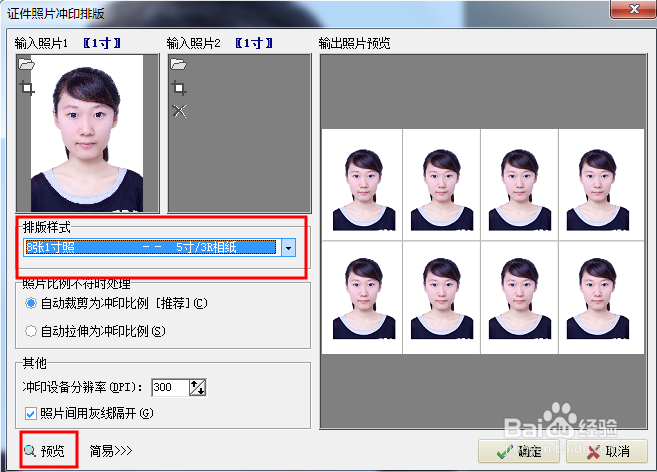Toggle 照片间用灰线隔开 checkbox
Screen dimensions: 657x472
click(x=31, y=414)
